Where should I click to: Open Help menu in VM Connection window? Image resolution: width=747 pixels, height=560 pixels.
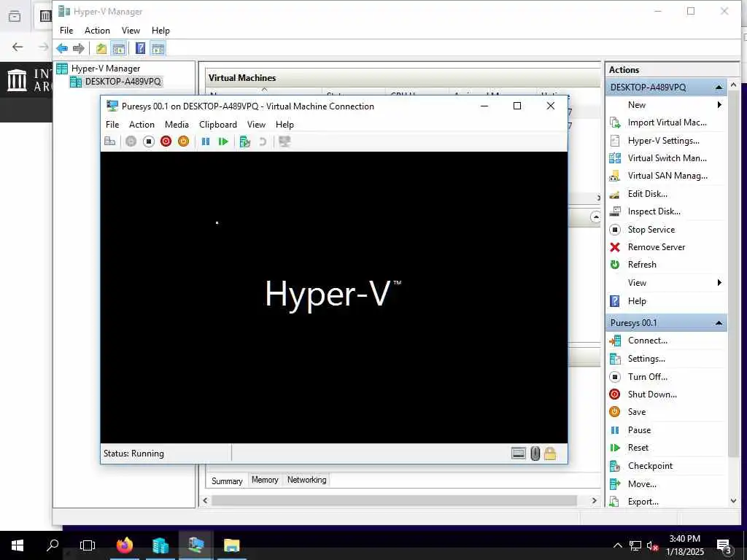[x=285, y=124]
